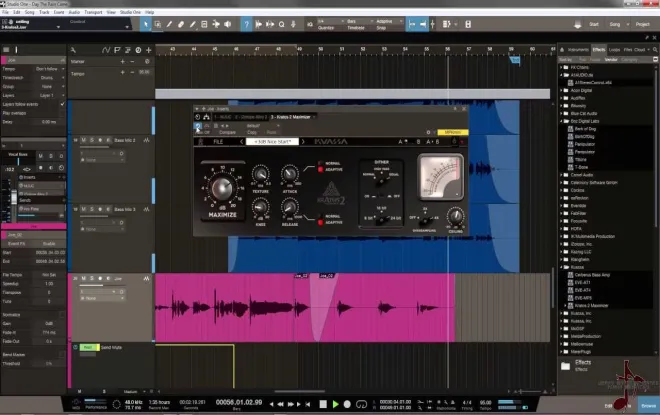Viewport: 660px width, 415px height.
Task: Toggle Layers follow events checkbox
Action: [63, 104]
